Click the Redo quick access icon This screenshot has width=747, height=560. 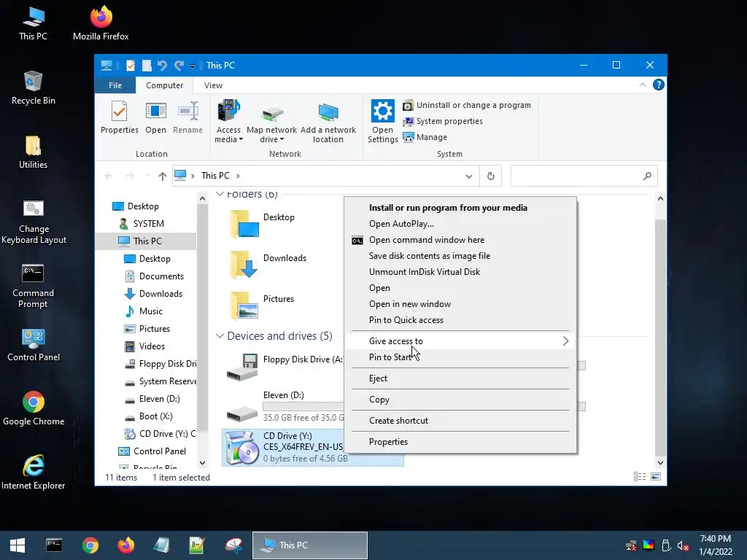click(x=179, y=65)
